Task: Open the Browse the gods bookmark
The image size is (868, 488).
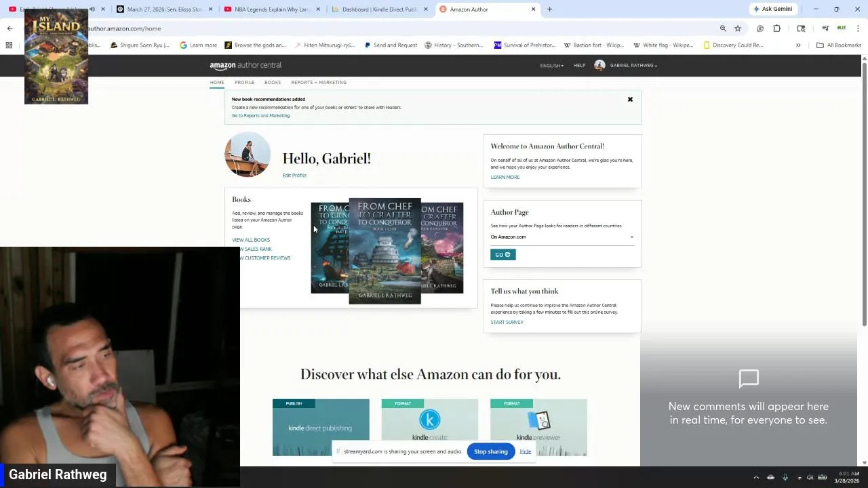Action: (255, 45)
